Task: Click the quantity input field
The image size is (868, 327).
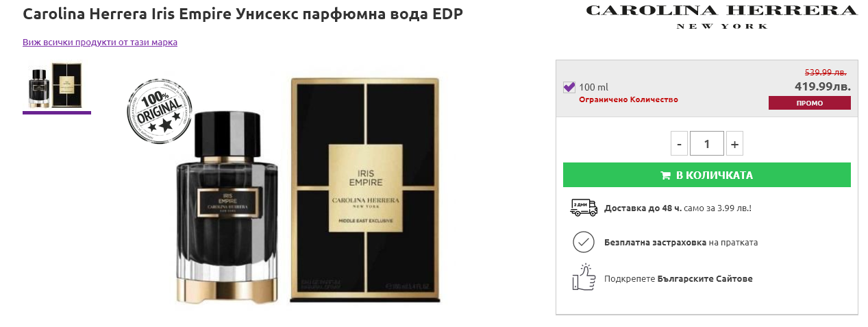Action: pyautogui.click(x=706, y=144)
